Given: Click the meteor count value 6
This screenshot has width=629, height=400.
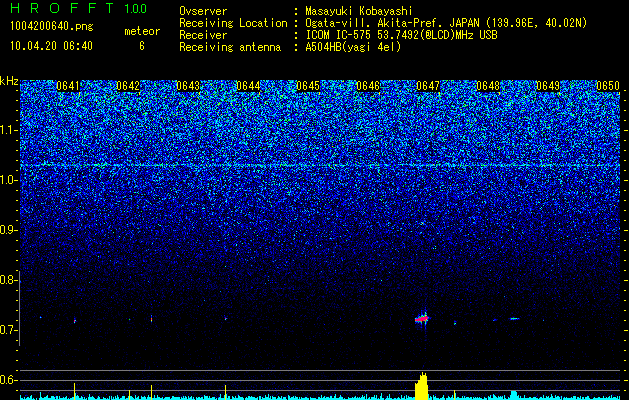Looking at the screenshot, I should click(142, 46).
